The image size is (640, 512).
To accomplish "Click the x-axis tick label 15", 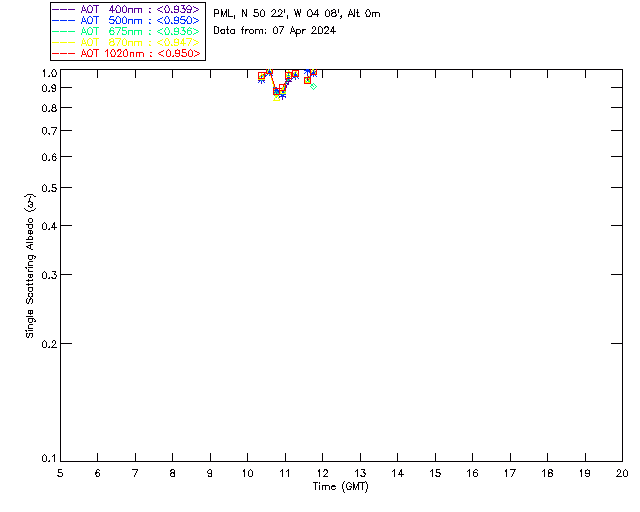I will [x=435, y=474].
